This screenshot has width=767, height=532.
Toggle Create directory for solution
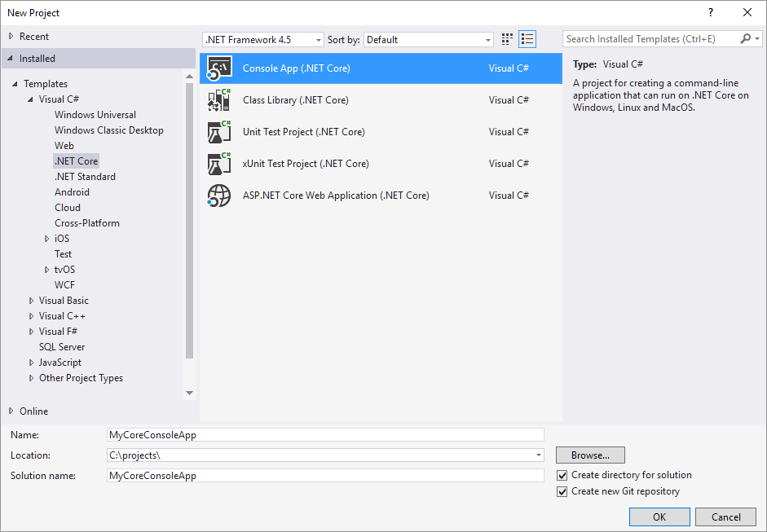coord(562,474)
